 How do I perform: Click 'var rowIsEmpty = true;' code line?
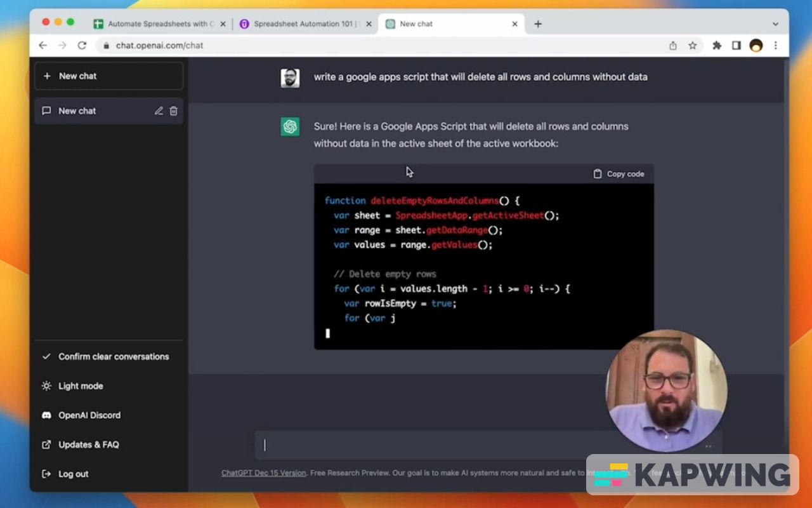(x=400, y=304)
